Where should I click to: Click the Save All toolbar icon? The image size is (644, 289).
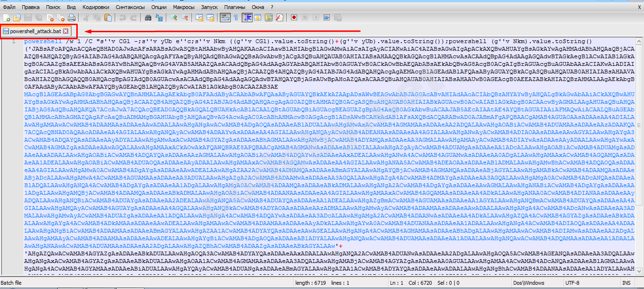pyautogui.click(x=38, y=18)
